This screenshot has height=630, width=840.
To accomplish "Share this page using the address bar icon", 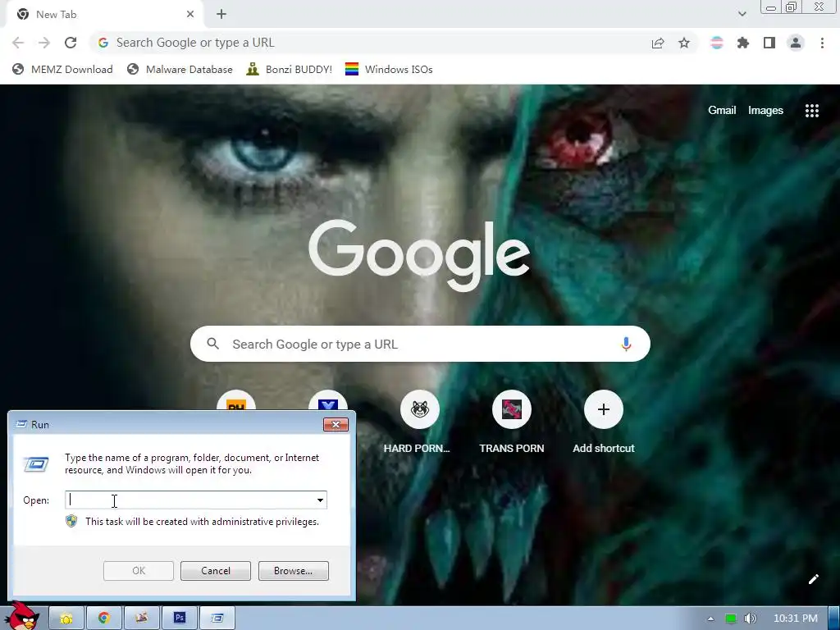I will coord(658,43).
